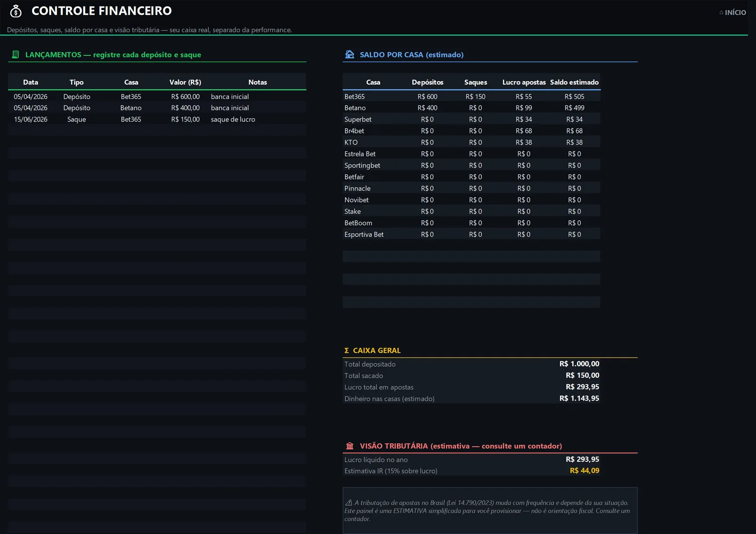Click the bank building icon by Visão Tributária
The width and height of the screenshot is (756, 534).
350,446
